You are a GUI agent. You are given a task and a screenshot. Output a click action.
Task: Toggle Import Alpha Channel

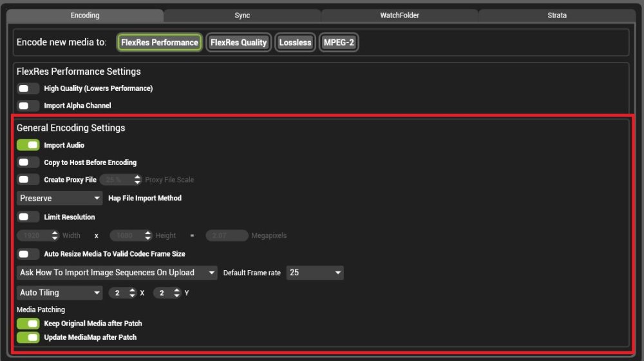(x=28, y=106)
